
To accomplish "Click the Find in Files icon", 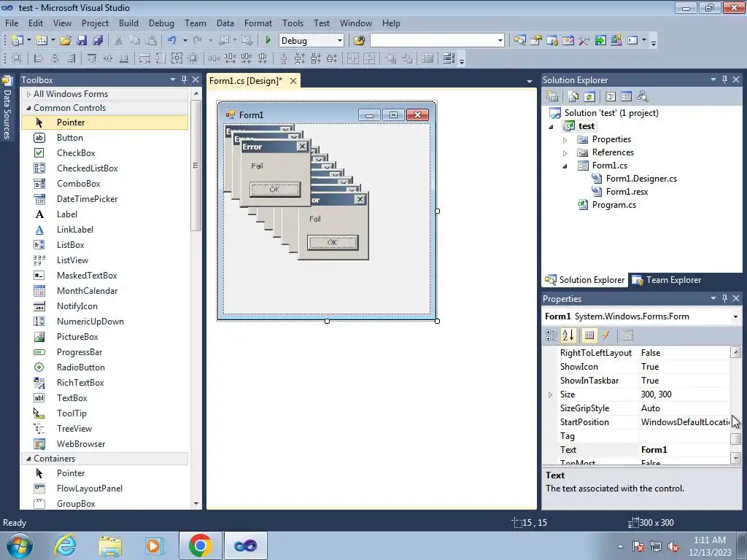I will 359,41.
